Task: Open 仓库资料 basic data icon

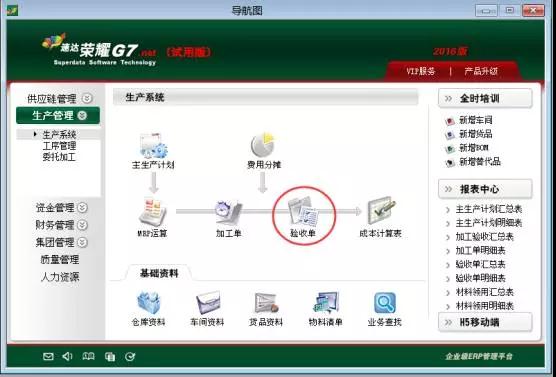Action: tap(149, 303)
